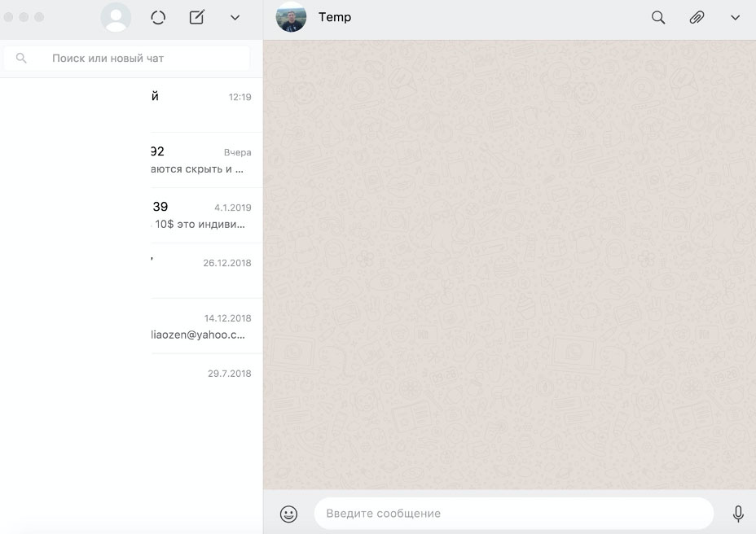Search messages in the Temp chat

(658, 18)
